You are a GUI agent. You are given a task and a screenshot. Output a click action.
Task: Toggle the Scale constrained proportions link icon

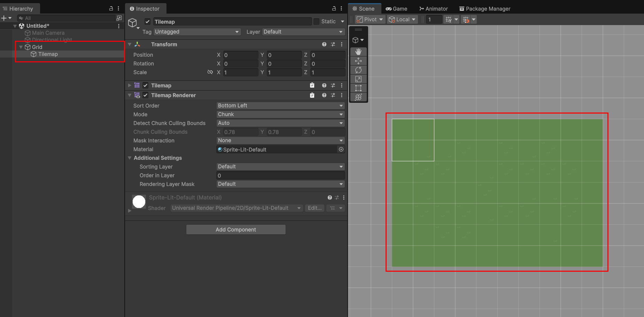point(210,72)
